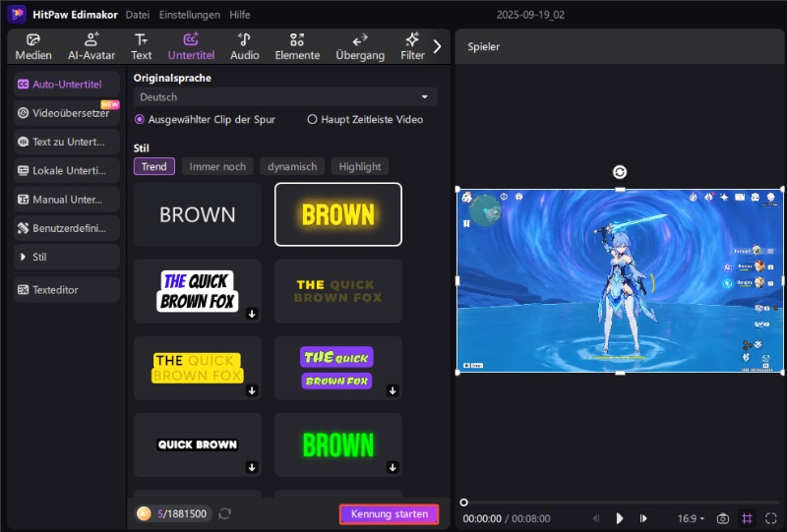Open the Originalsprache Deutsch dropdown

(285, 97)
